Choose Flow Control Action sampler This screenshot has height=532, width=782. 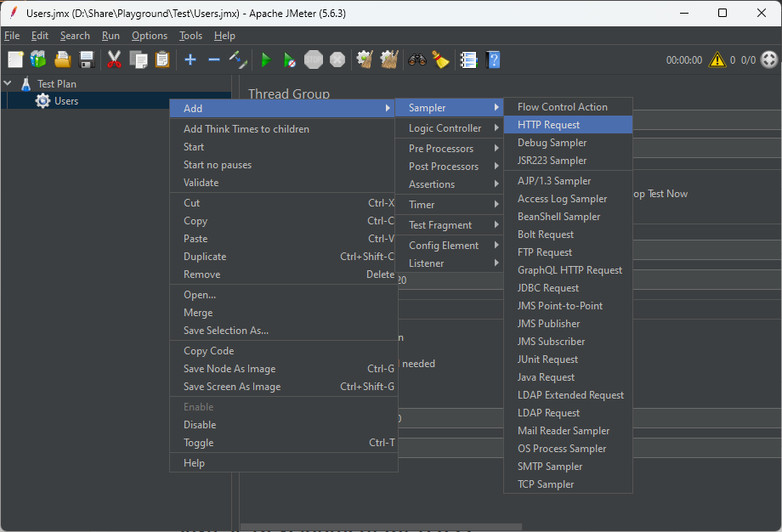click(568, 107)
